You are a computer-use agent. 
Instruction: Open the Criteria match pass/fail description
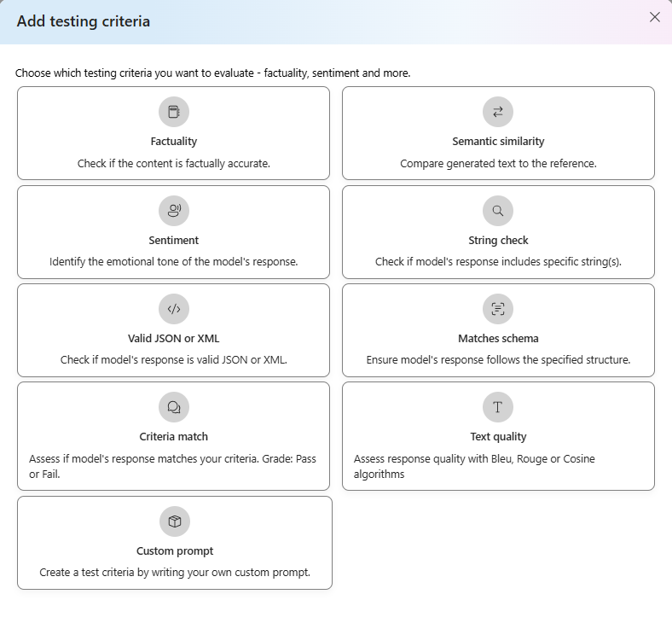(172, 467)
